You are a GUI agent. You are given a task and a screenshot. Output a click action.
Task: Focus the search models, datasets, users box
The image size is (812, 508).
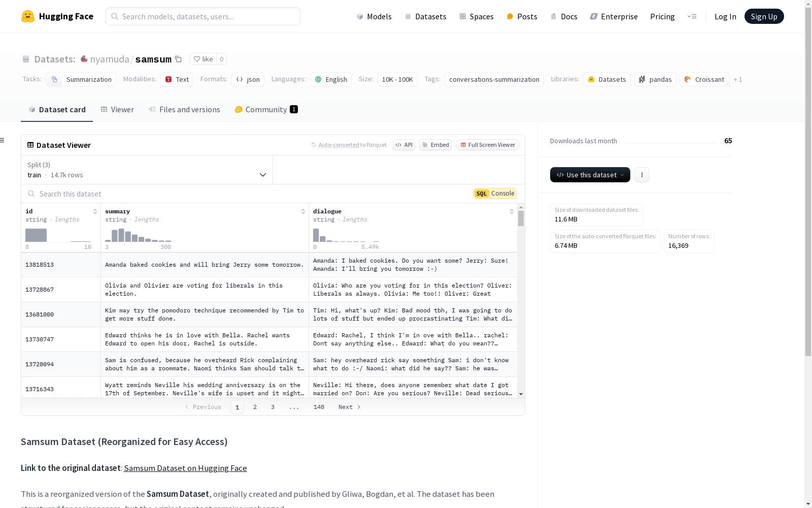coord(203,16)
